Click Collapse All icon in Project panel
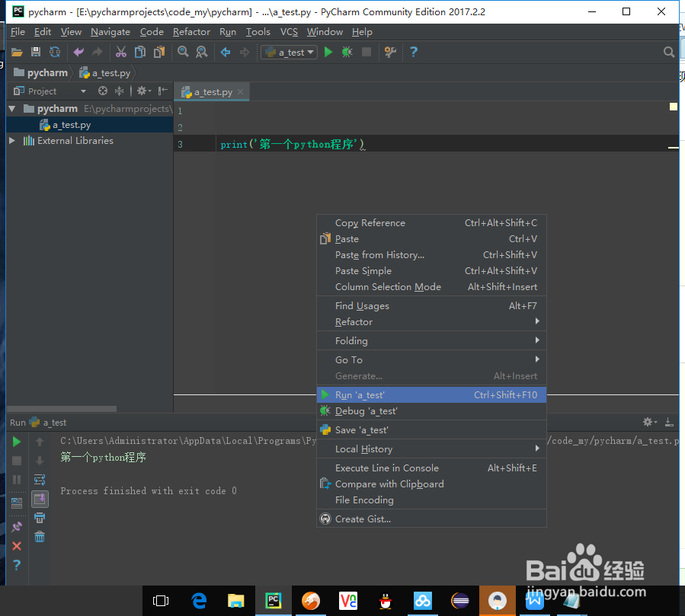The height and width of the screenshot is (616, 685). point(119,91)
